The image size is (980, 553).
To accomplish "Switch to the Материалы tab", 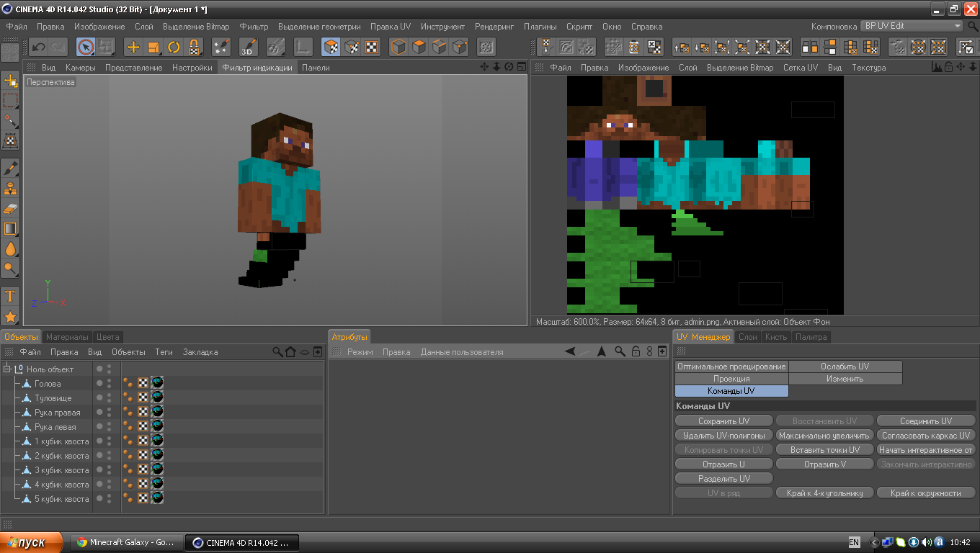I will 67,337.
